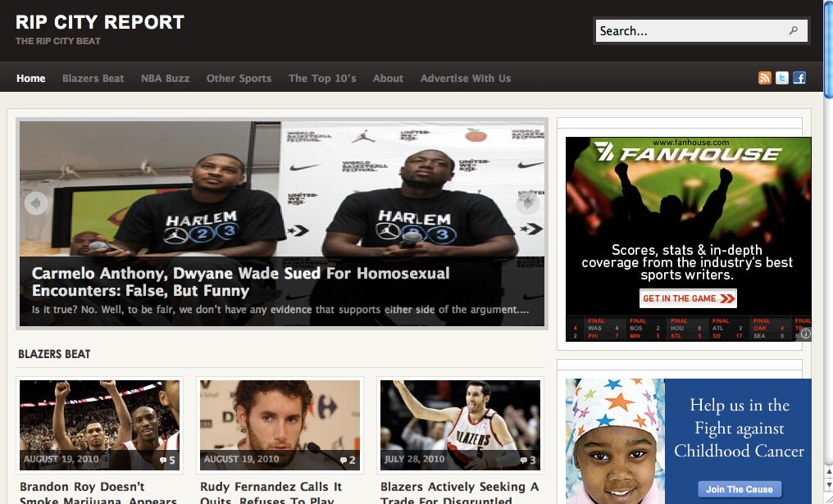
Task: Open Advertise With Us page
Action: [x=466, y=79]
